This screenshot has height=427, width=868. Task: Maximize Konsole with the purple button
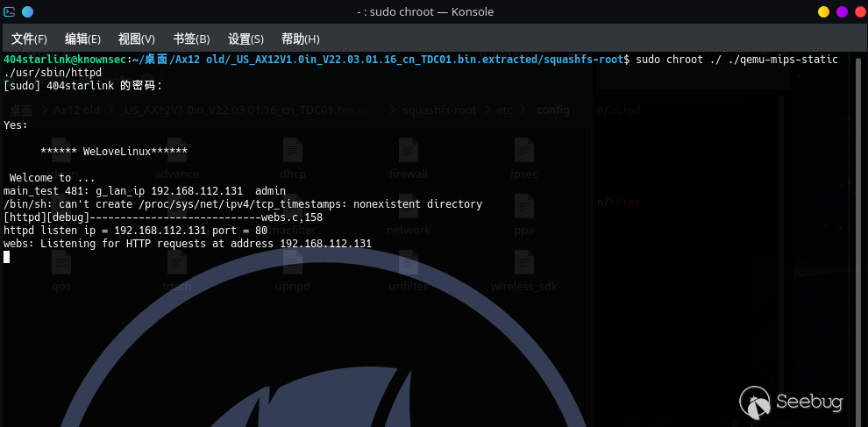pyautogui.click(x=842, y=11)
